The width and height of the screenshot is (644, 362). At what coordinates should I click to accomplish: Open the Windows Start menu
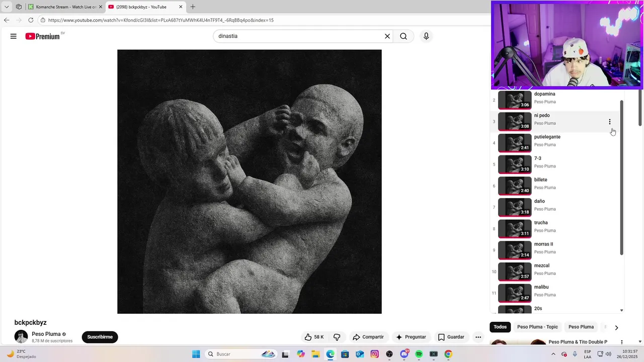pyautogui.click(x=196, y=354)
